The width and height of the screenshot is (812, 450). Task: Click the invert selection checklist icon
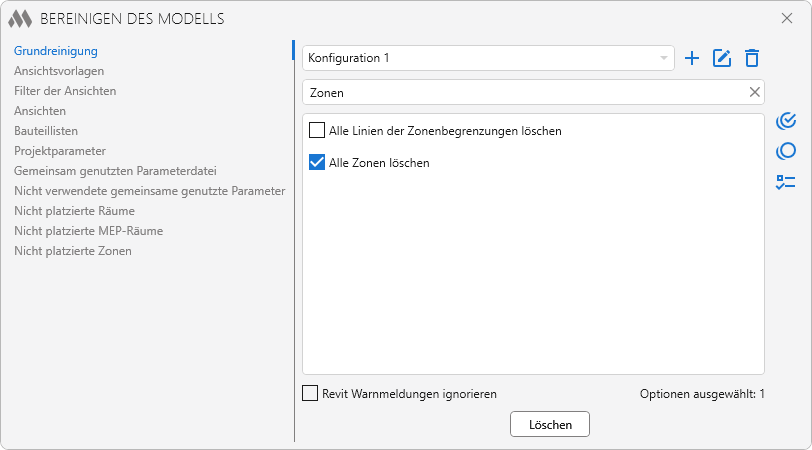(786, 182)
